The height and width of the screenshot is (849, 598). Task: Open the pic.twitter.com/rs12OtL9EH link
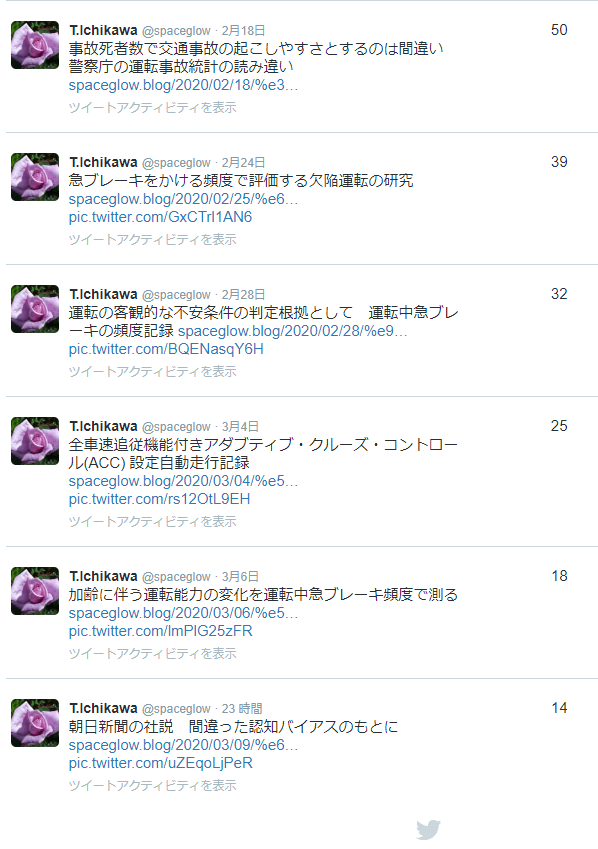[x=159, y=499]
